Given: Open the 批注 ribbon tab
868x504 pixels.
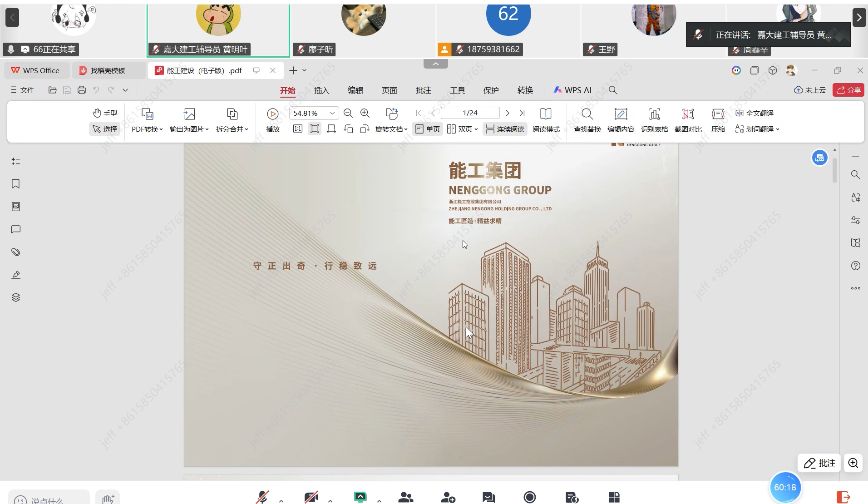Looking at the screenshot, I should point(423,90).
